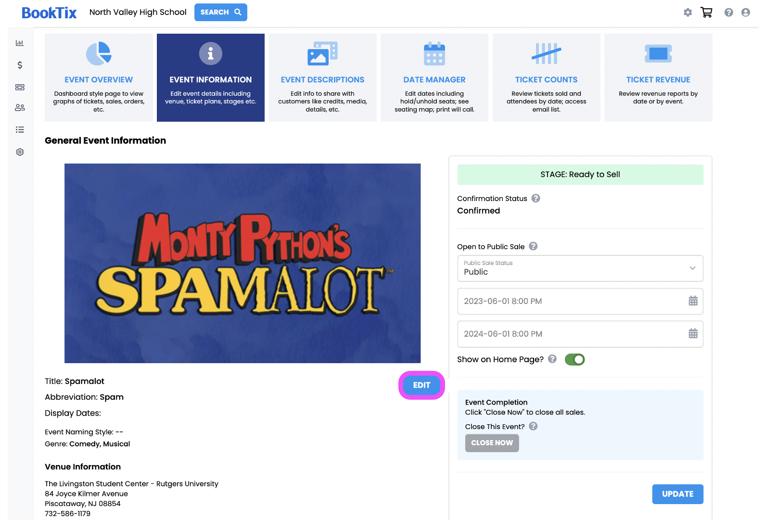Click the 'Title: Spamalot' text
This screenshot has height=532, width=765.
click(x=75, y=381)
